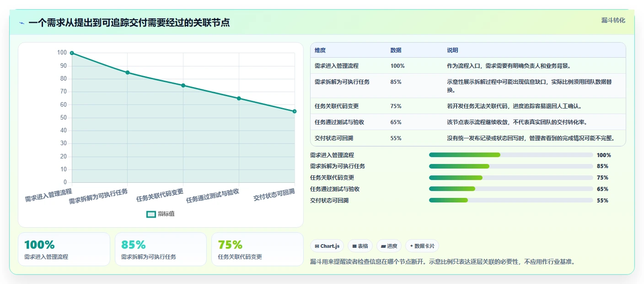Click the 85% stat card

(x=161, y=249)
